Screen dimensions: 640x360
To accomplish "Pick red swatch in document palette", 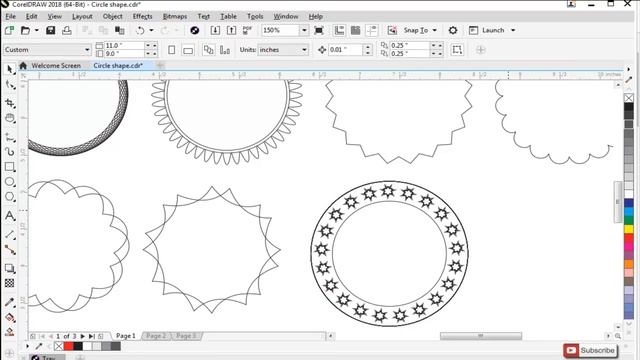I will point(68,347).
